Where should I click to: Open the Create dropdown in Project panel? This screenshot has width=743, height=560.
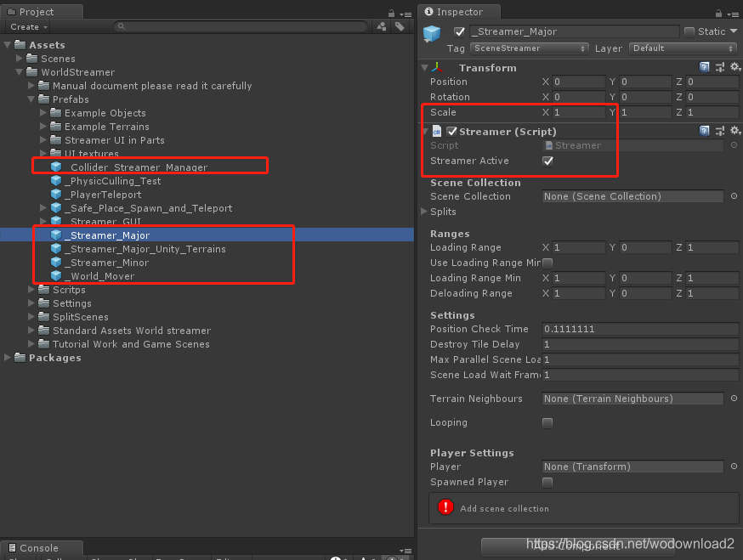pos(29,27)
